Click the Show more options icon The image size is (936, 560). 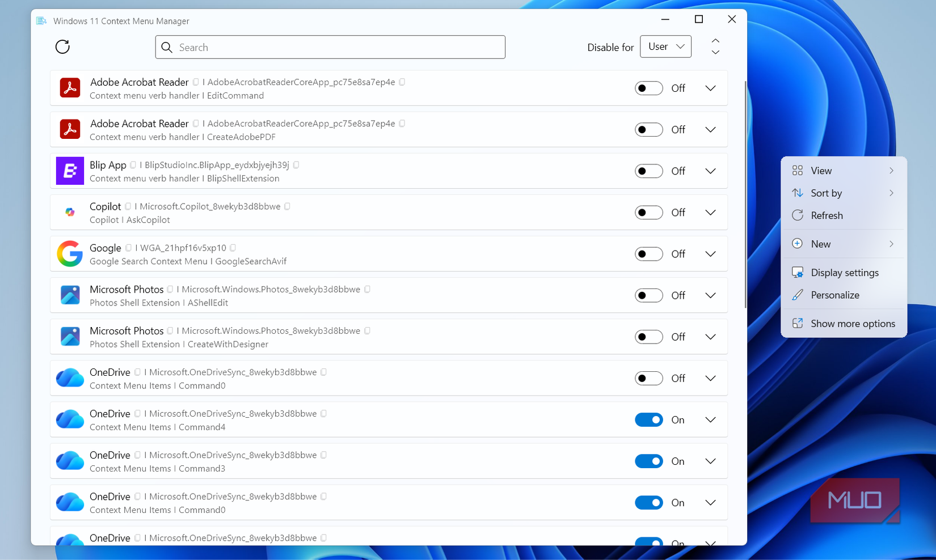point(797,323)
